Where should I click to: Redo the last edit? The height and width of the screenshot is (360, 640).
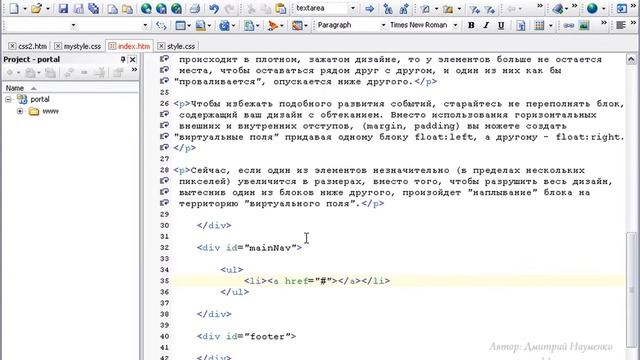click(229, 8)
